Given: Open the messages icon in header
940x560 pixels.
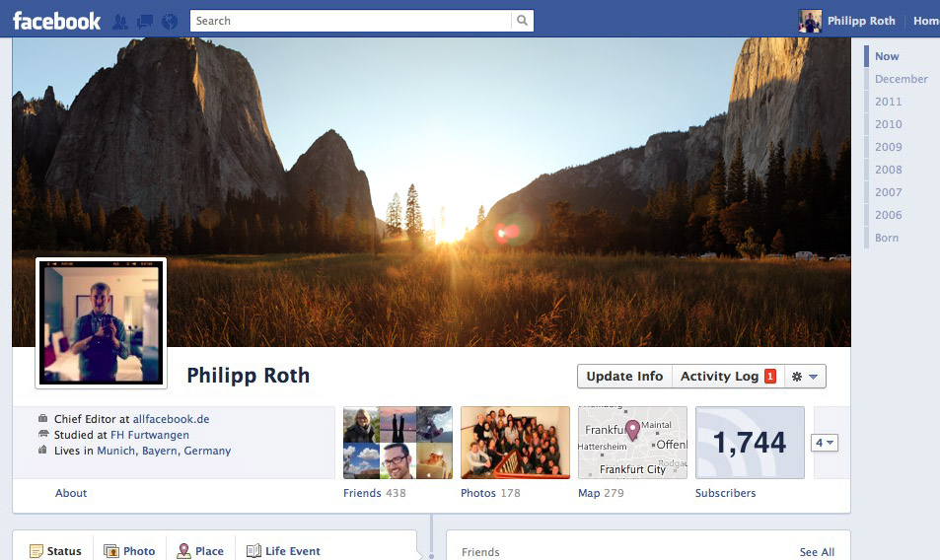Looking at the screenshot, I should [145, 21].
